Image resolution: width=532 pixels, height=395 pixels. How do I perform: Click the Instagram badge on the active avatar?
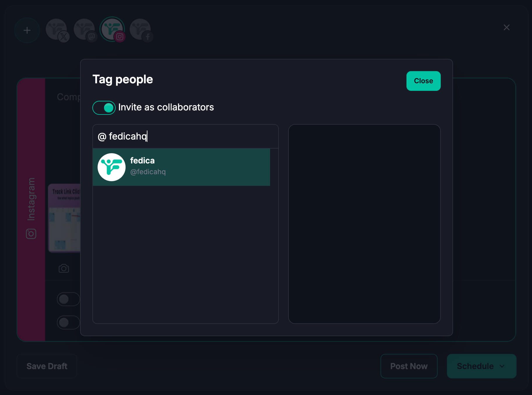[x=119, y=37]
